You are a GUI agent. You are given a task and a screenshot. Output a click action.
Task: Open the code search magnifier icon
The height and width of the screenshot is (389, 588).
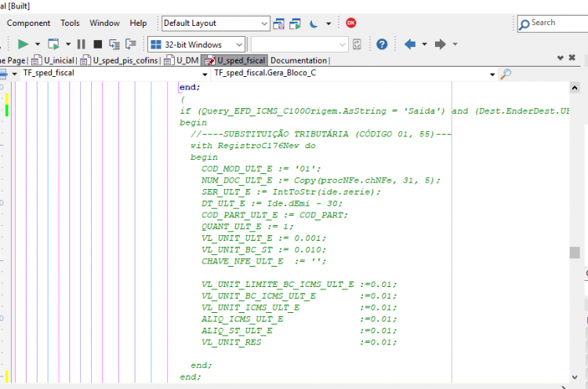506,73
